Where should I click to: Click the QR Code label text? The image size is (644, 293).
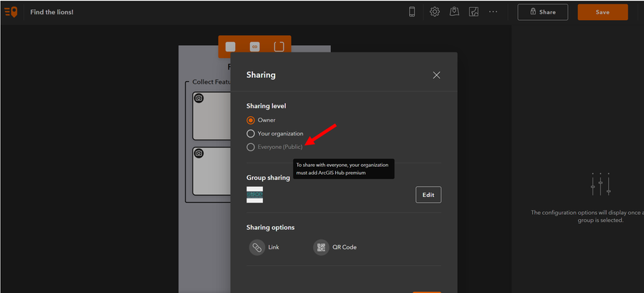click(345, 247)
